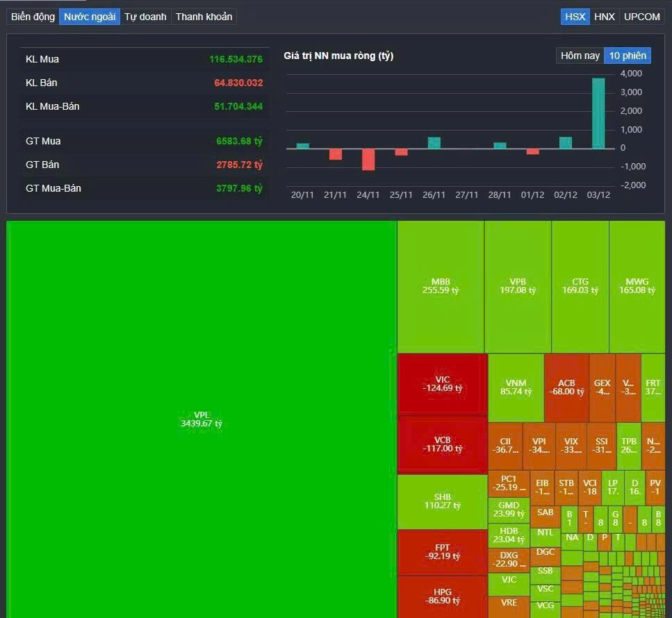Viewport: 672px width, 618px height.
Task: Open the MBB 255.59 tỷ tile
Action: (x=441, y=286)
